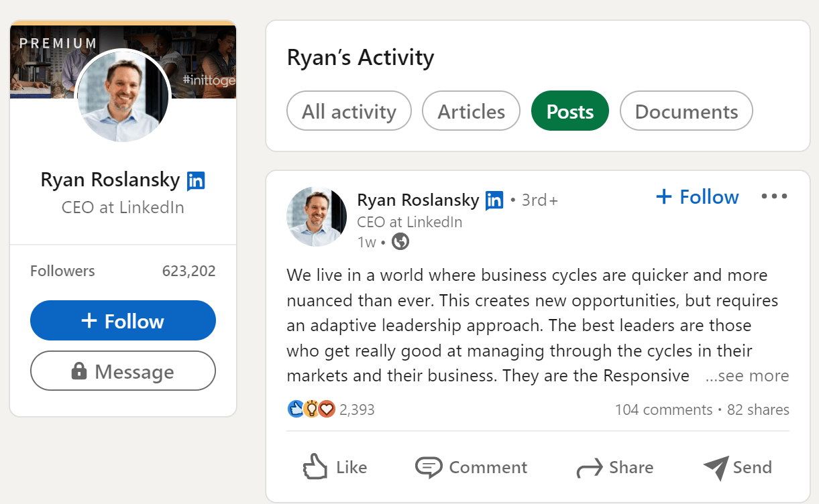The width and height of the screenshot is (819, 504).
Task: Switch to the Articles tab
Action: coord(471,111)
